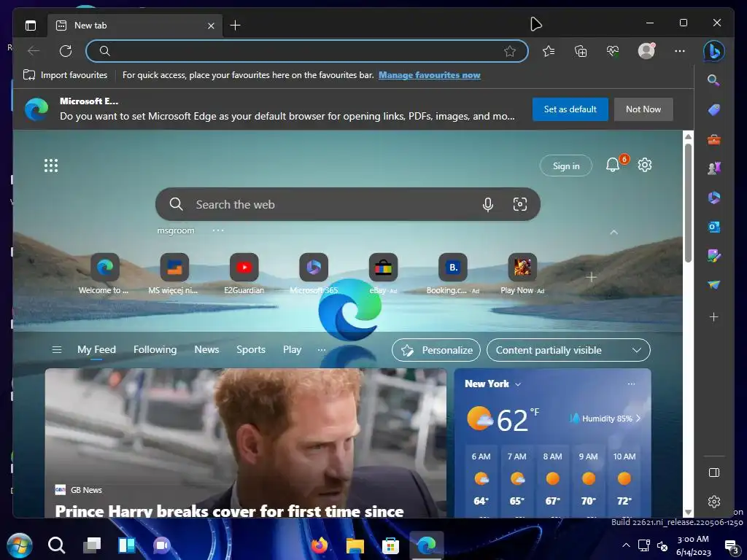
Task: Add page to favourites star icon
Action: coord(510,51)
